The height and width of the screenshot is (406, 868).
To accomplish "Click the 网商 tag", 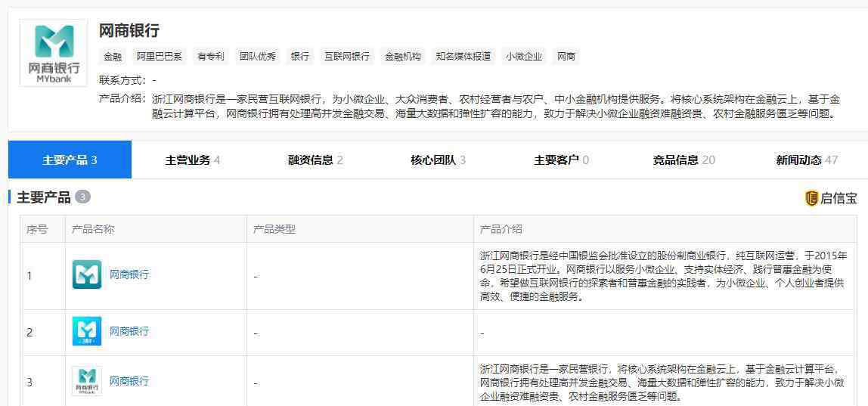I will coord(566,57).
